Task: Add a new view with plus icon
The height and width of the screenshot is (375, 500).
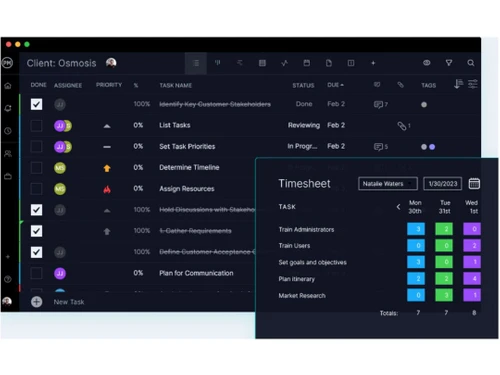Action: click(373, 63)
